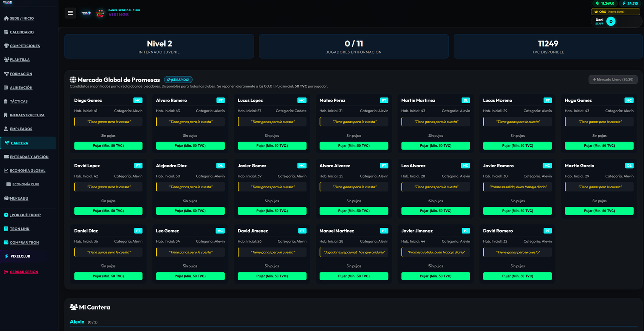Click the ¡Sé rápido! badge
644x331 pixels.
178,80
